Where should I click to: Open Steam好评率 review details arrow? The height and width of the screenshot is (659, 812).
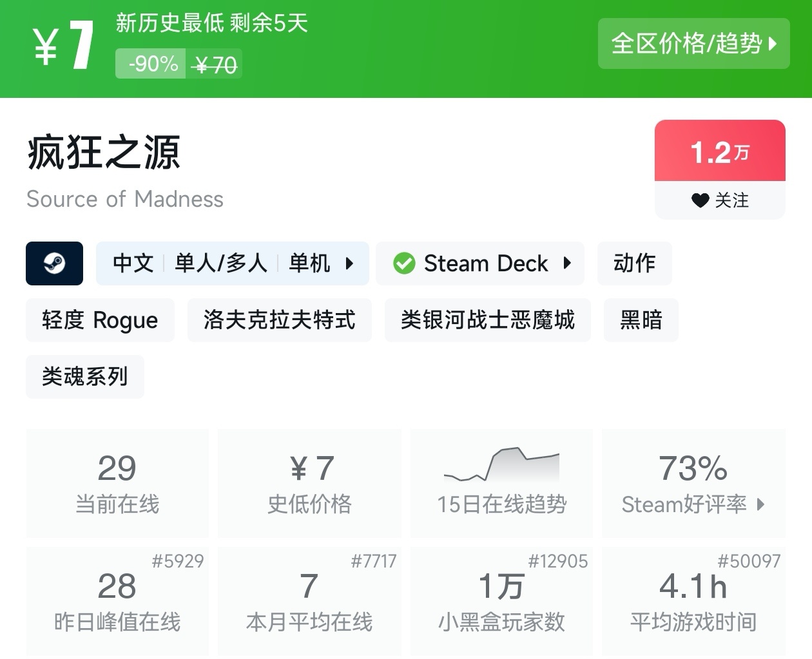(x=761, y=504)
